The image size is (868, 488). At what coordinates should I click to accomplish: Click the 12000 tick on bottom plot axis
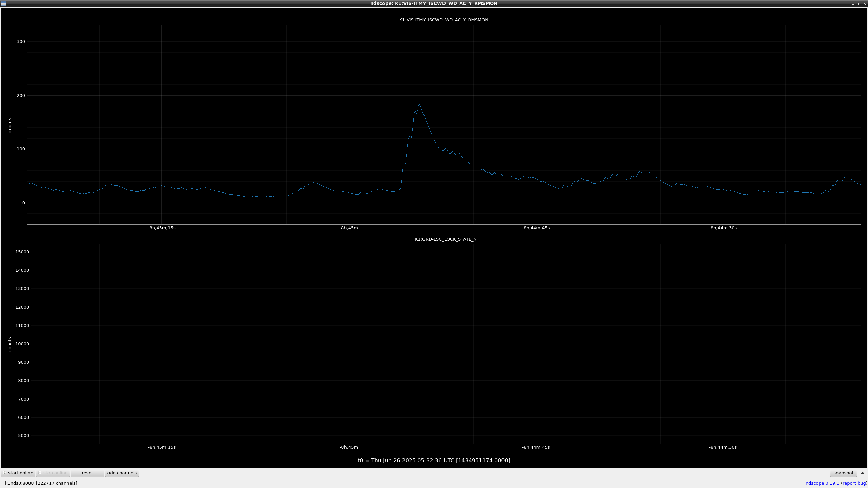click(22, 307)
